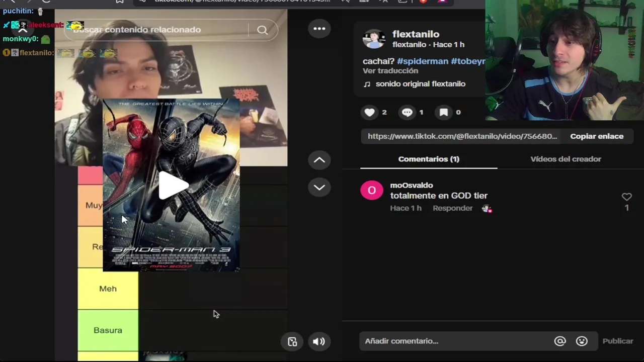Image resolution: width=644 pixels, height=362 pixels.
Task: Open the three-dot more options menu
Action: [x=319, y=29]
